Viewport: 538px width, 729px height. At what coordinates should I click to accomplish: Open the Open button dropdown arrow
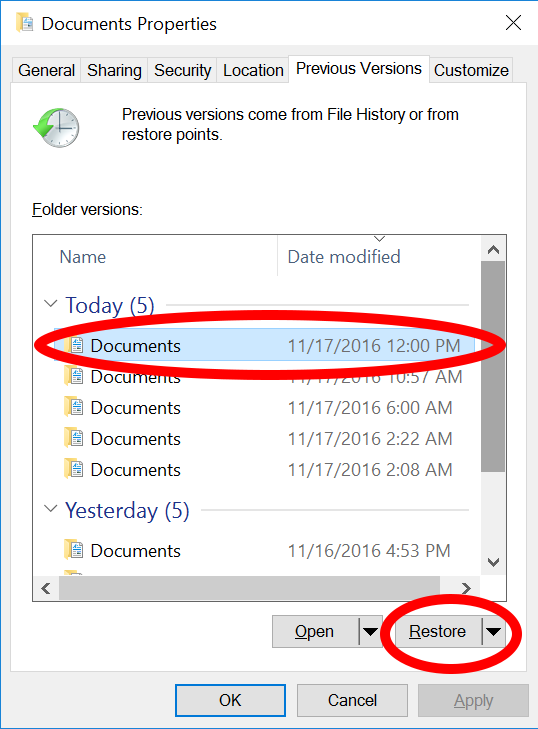pos(371,631)
